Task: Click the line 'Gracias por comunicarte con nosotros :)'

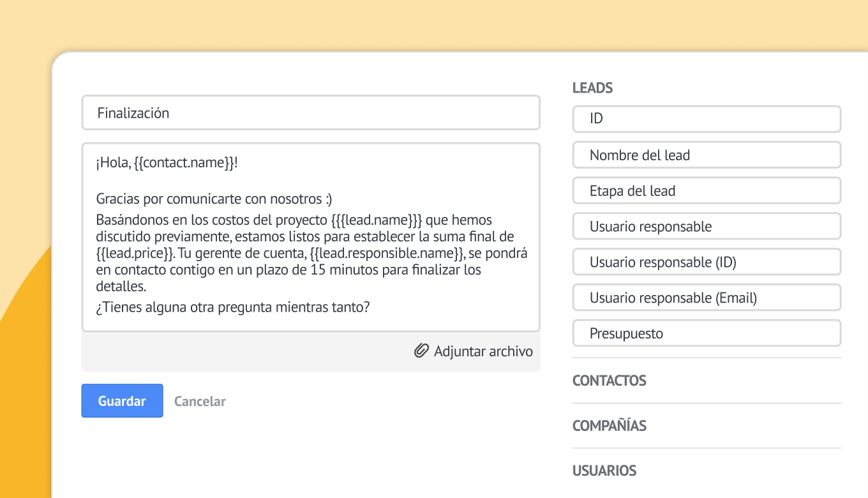Action: click(x=214, y=199)
